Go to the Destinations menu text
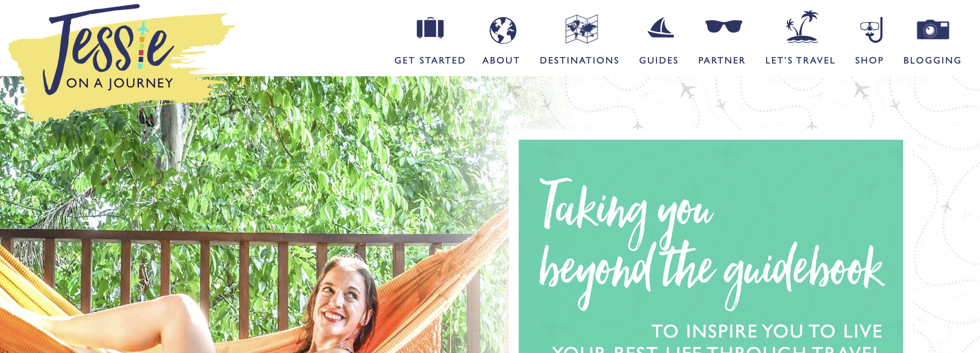Viewport: 980px width, 353px height. tap(579, 60)
